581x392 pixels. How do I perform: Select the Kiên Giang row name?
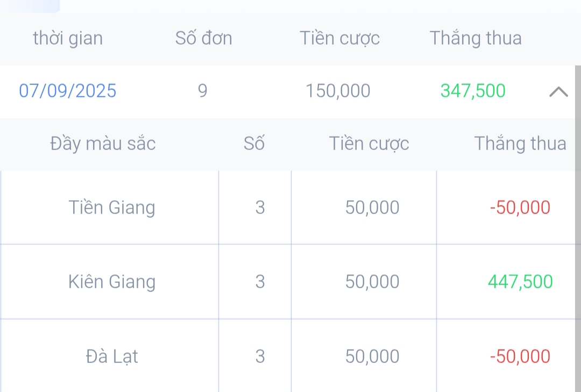[x=112, y=282]
